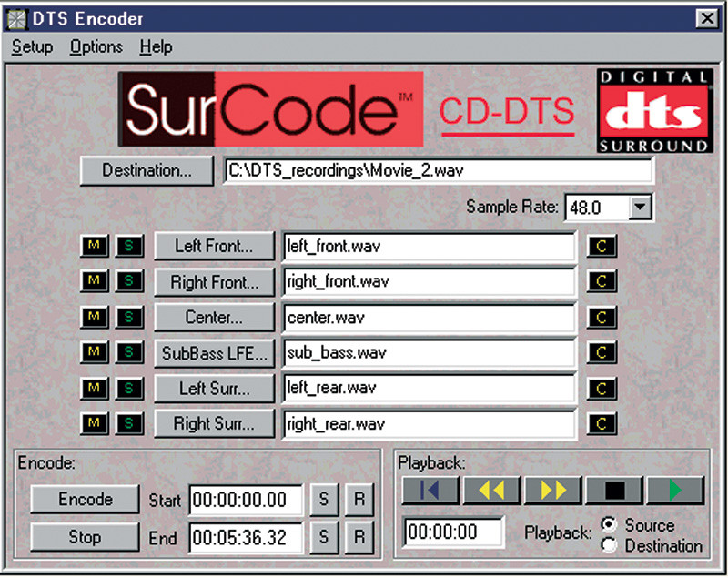
Task: Solo the Right Front channel
Action: tap(129, 281)
